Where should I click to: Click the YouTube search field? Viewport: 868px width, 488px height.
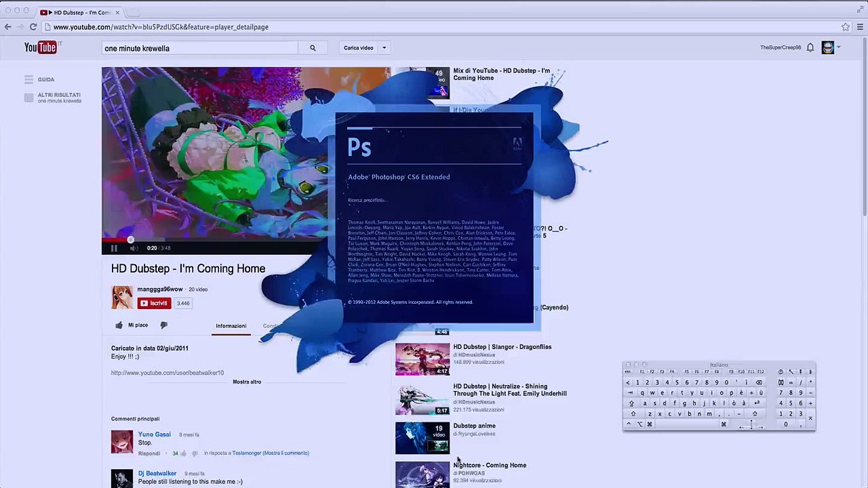click(200, 48)
